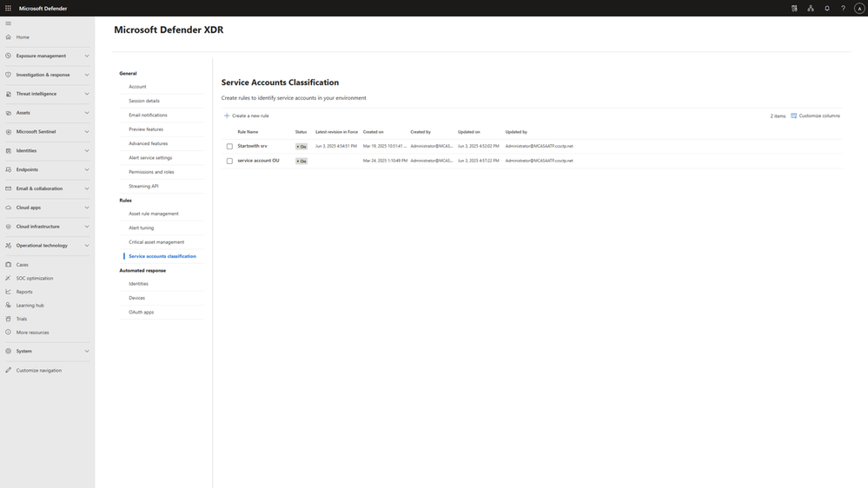Click the first top bar icon left of network icon
868x488 pixels.
(794, 9)
